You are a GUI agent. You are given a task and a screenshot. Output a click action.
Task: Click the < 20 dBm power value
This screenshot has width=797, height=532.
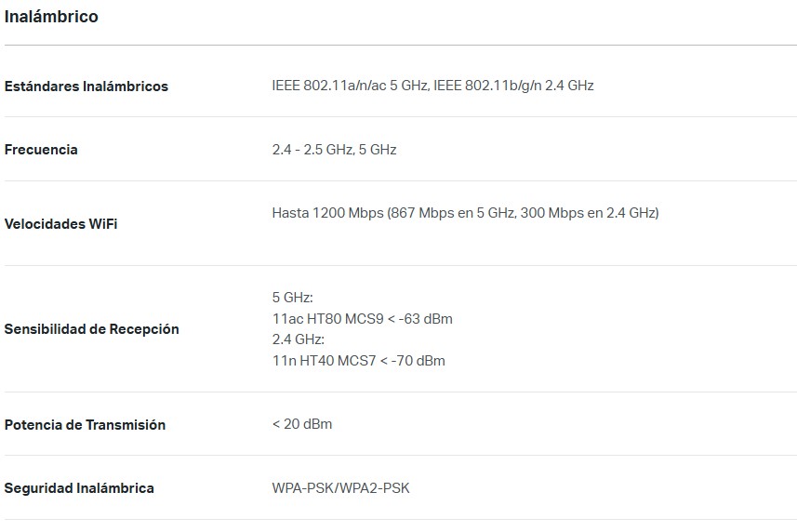pyautogui.click(x=302, y=424)
